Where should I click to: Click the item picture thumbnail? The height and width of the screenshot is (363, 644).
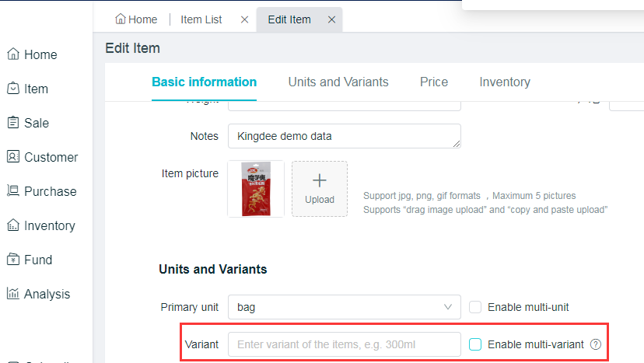pyautogui.click(x=256, y=189)
